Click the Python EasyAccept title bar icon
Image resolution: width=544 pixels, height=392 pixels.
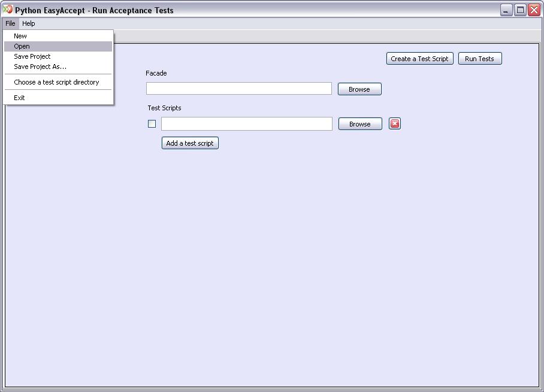pyautogui.click(x=8, y=10)
